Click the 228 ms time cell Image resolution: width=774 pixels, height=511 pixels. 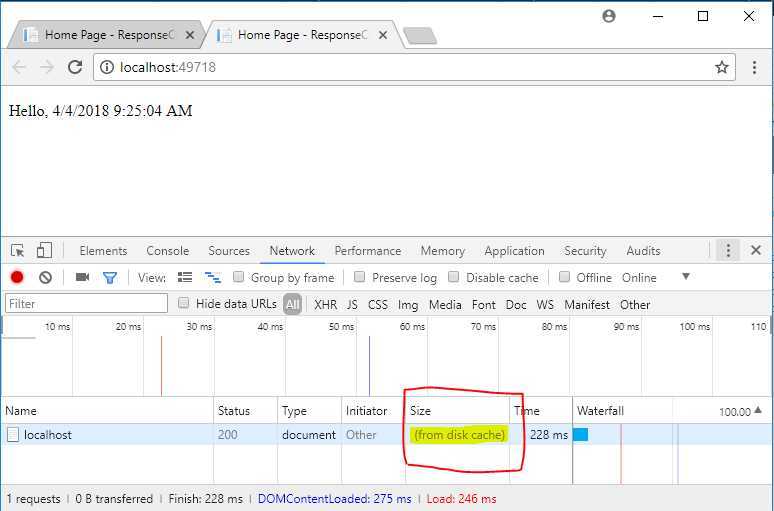pos(549,434)
